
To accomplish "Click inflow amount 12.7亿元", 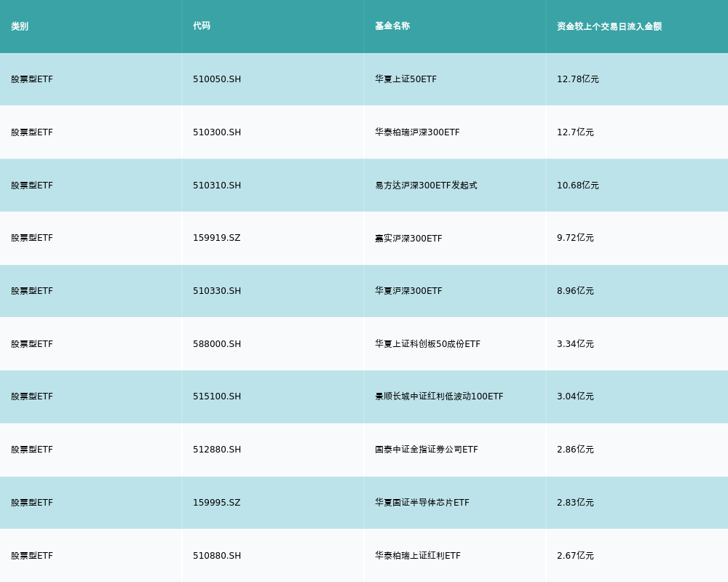I will pos(575,132).
